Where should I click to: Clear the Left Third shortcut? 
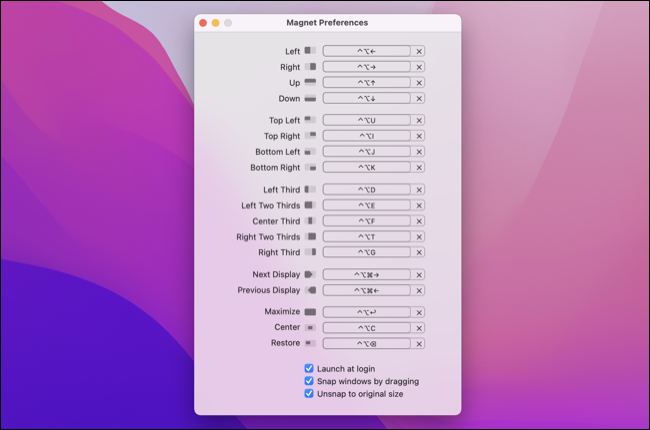[x=419, y=190]
